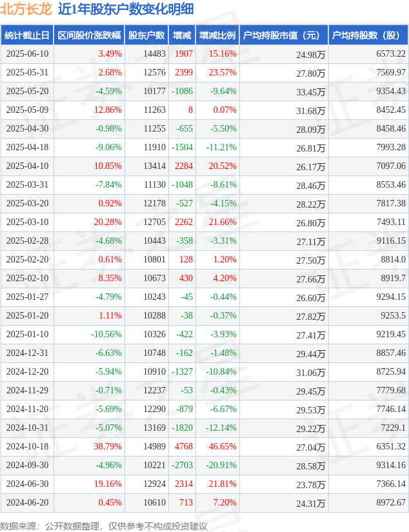Click the 统计截止日 column header

click(x=27, y=35)
